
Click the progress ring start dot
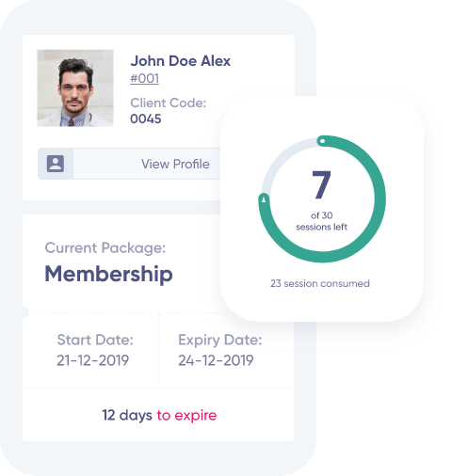tap(322, 141)
